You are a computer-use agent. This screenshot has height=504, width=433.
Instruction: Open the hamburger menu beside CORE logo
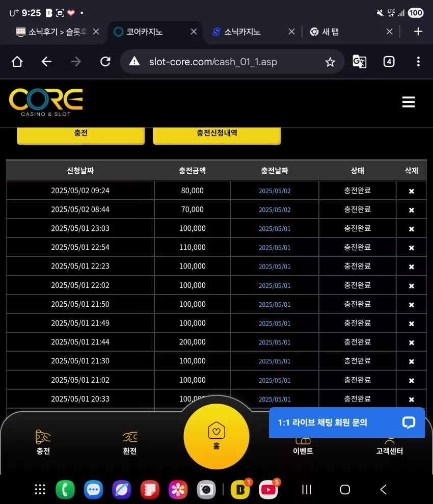(x=408, y=102)
